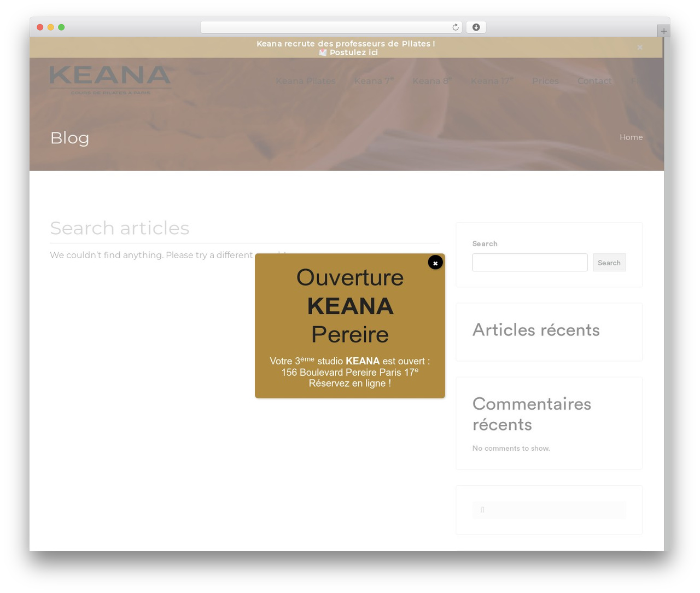The width and height of the screenshot is (700, 593).
Task: Go to the Prices page
Action: click(545, 81)
